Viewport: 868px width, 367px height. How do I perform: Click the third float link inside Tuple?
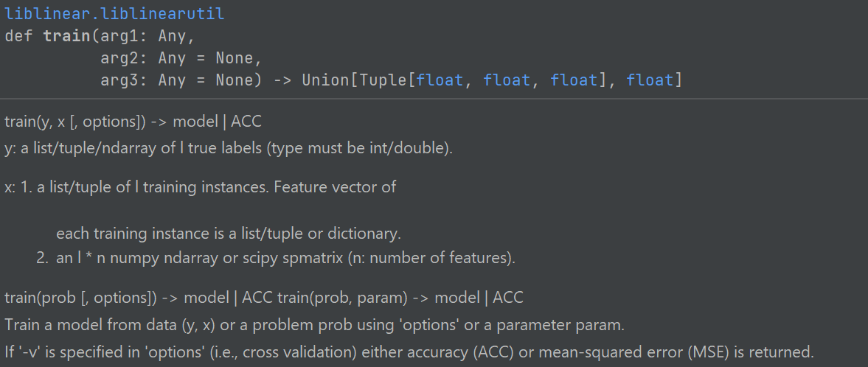tap(574, 81)
